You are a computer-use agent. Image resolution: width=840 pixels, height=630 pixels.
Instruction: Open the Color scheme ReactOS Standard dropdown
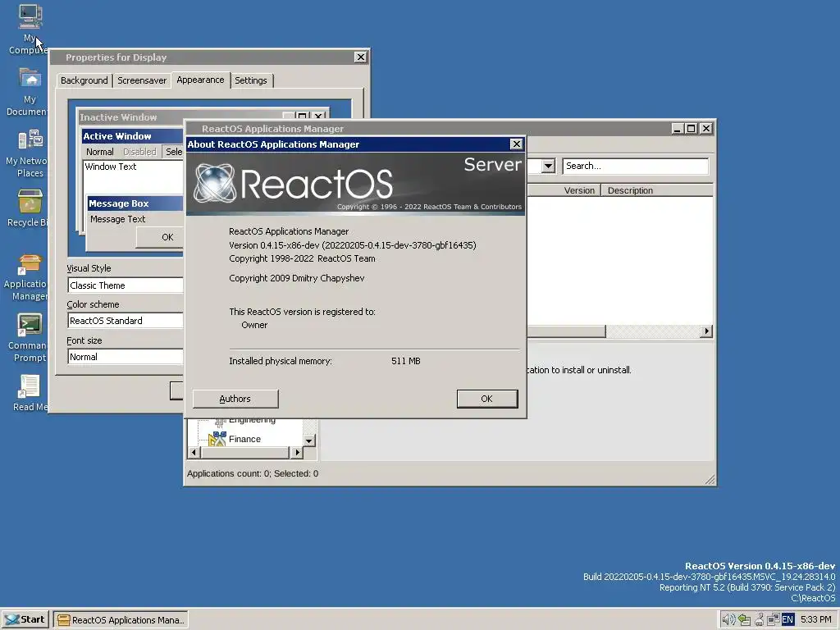(x=126, y=321)
